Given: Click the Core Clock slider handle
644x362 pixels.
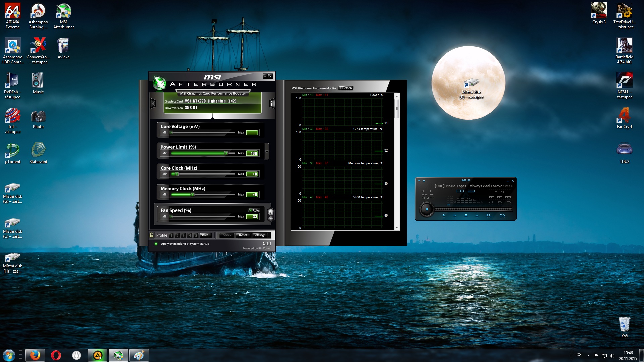Looking at the screenshot, I should 177,174.
